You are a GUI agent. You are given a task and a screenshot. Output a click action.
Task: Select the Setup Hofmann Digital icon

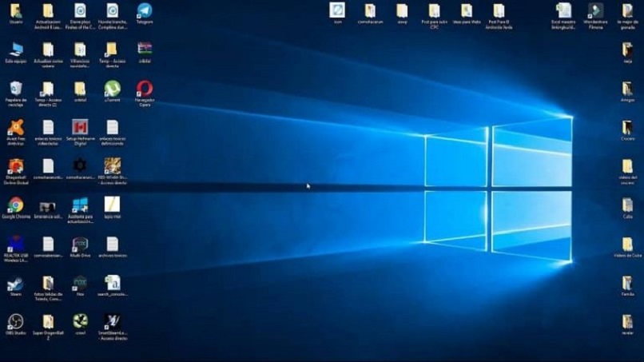pyautogui.click(x=80, y=127)
